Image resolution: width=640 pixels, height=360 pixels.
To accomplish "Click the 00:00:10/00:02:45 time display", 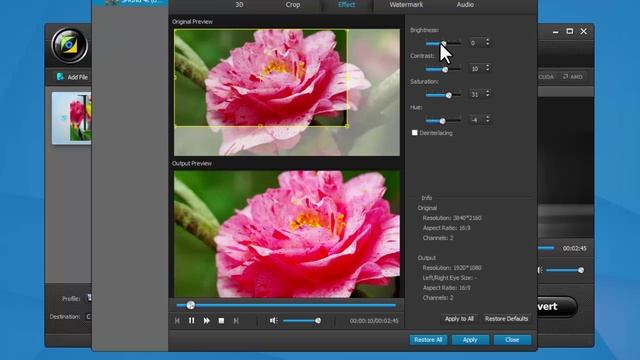I will pyautogui.click(x=374, y=321).
